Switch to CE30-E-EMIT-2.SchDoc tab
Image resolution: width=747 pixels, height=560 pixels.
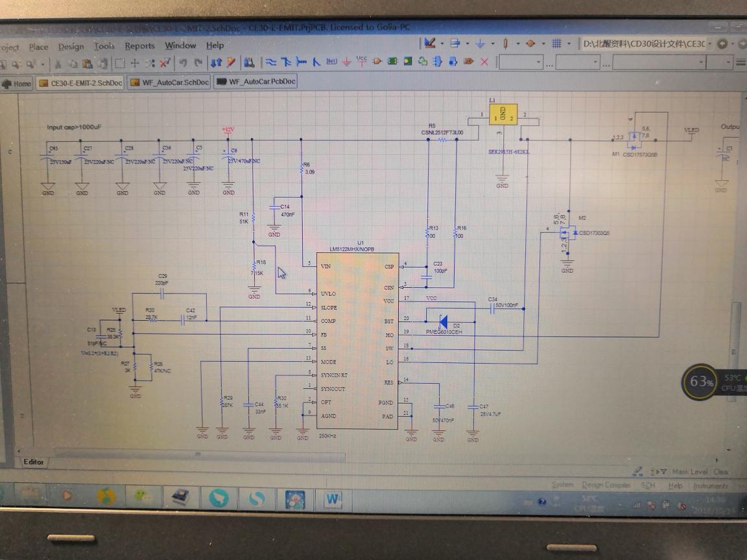(81, 83)
